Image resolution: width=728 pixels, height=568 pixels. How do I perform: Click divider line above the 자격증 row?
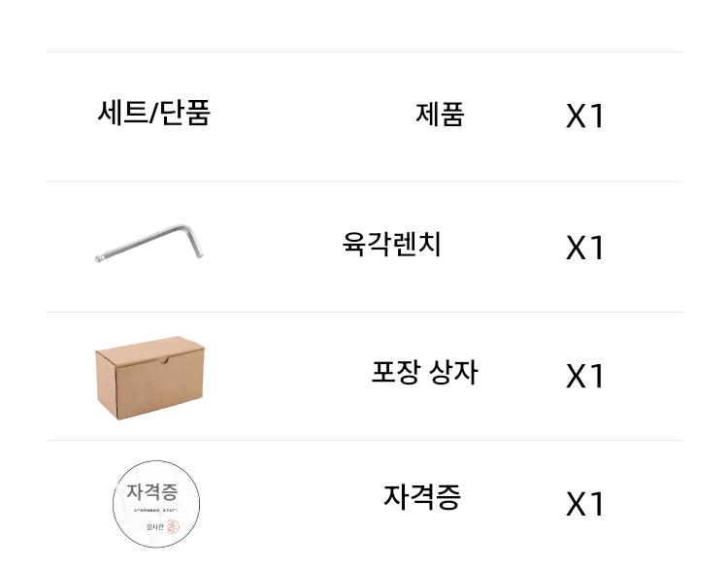tap(364, 441)
